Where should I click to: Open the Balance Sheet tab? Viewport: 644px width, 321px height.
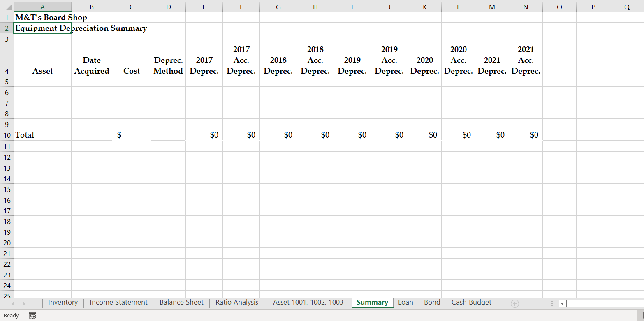[x=181, y=303]
